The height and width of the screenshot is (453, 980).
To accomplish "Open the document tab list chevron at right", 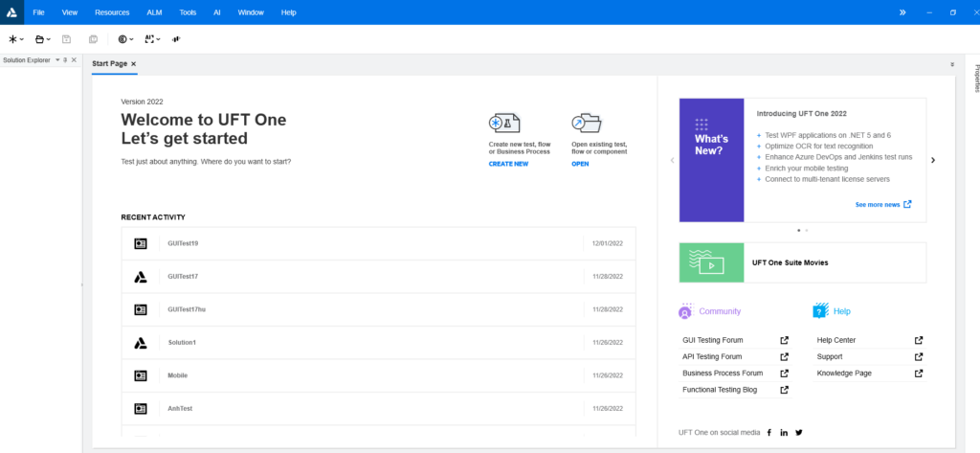I will (x=952, y=64).
